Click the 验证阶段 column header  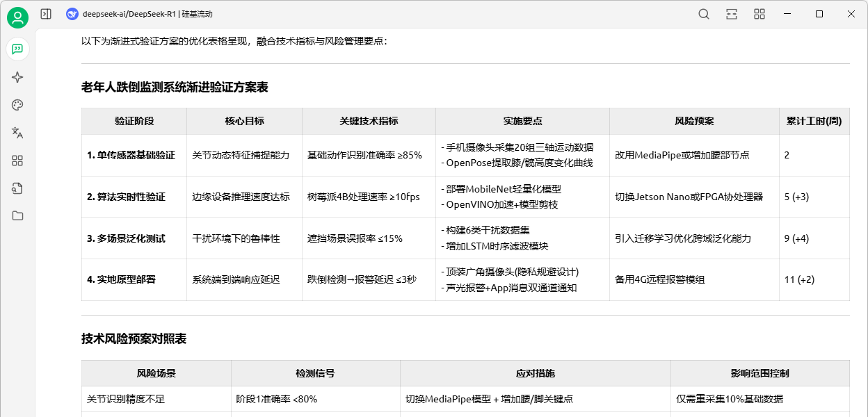pos(134,121)
